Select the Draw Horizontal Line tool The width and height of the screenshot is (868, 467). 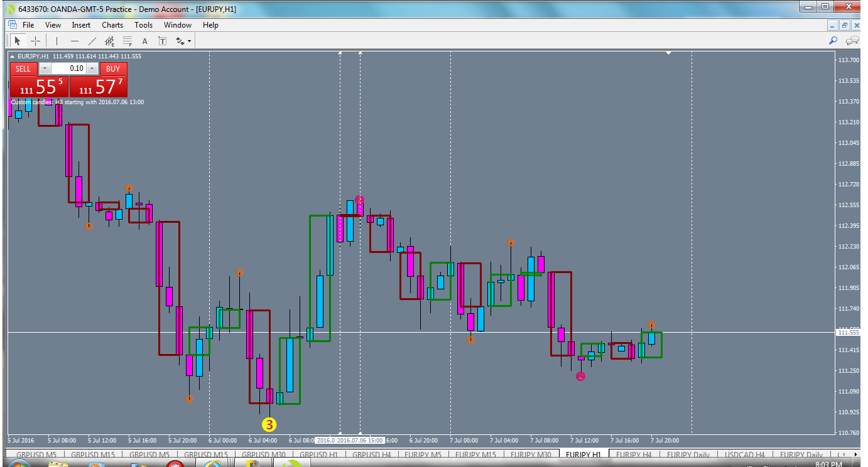(x=73, y=40)
